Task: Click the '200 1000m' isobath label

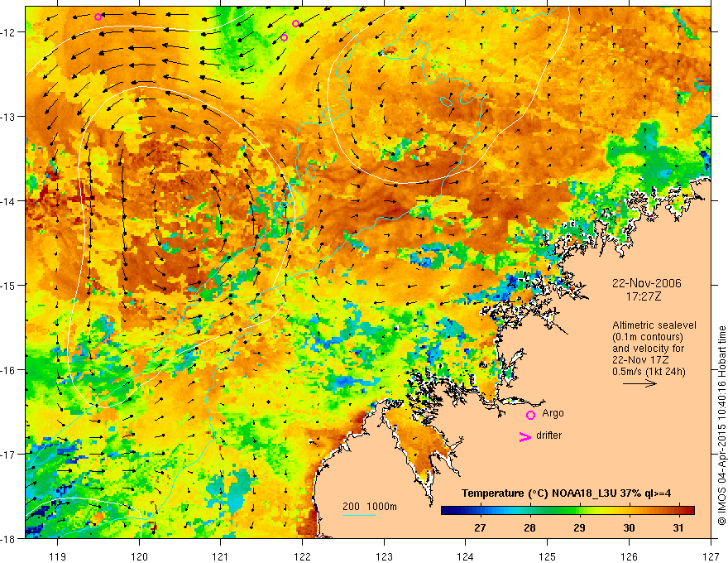Action: (x=370, y=507)
